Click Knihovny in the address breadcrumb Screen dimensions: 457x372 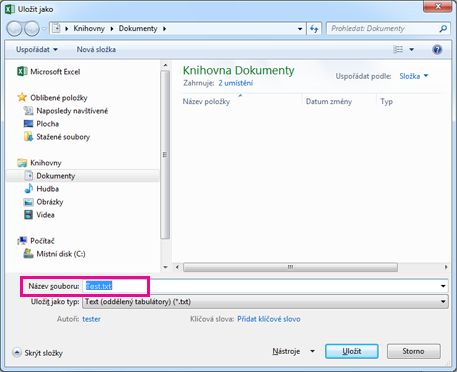click(89, 29)
